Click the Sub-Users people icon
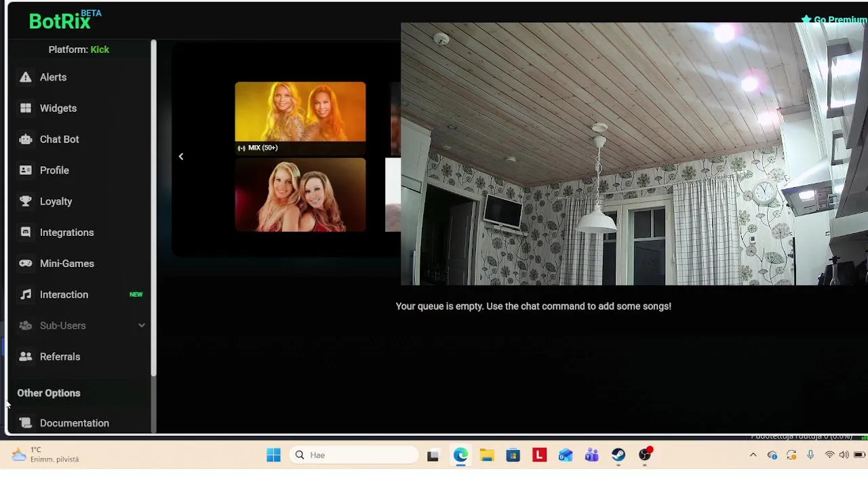Viewport: 868px width, 488px height. [x=26, y=325]
